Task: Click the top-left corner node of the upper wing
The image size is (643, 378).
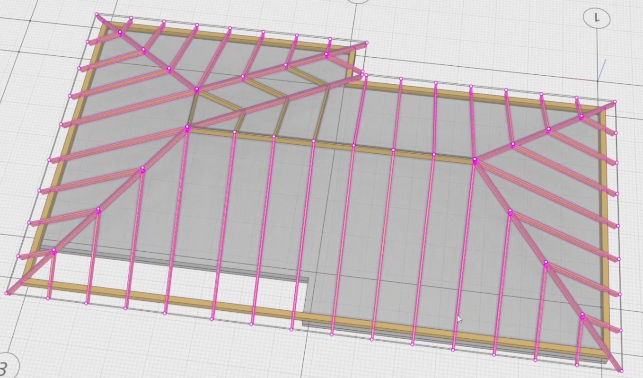Action: pos(97,14)
